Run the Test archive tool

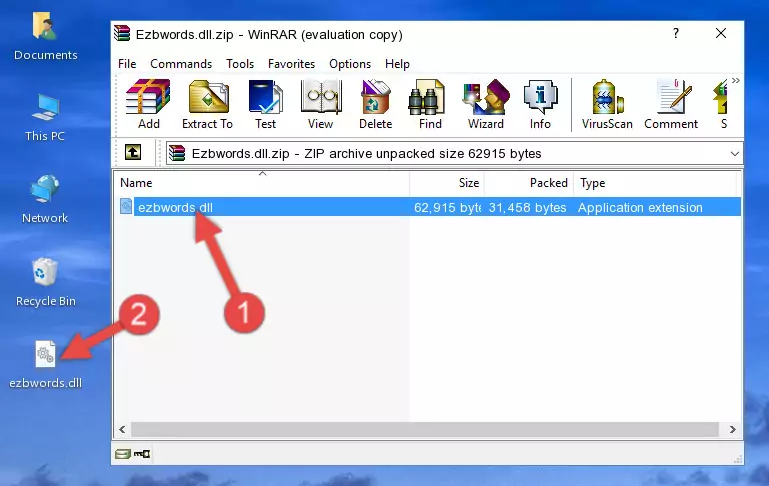(265, 104)
